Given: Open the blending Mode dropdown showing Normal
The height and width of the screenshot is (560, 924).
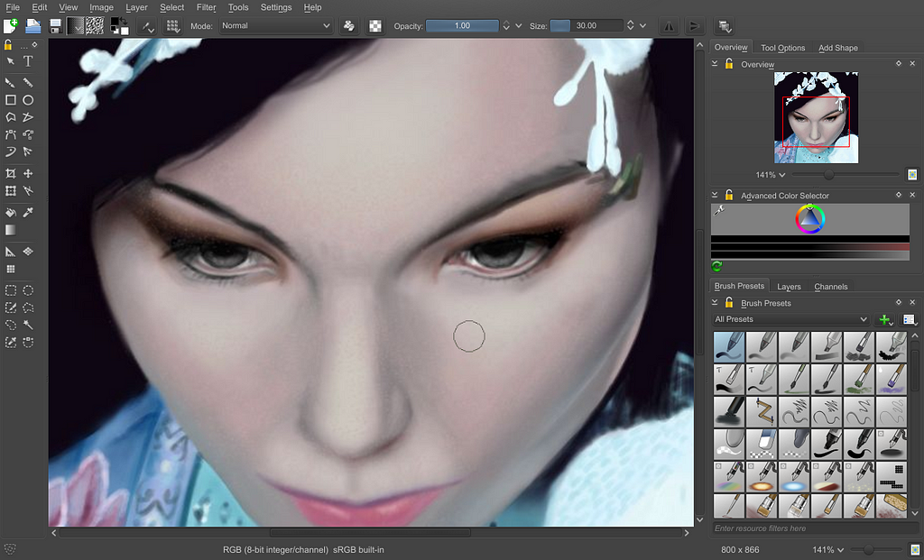Looking at the screenshot, I should coord(276,26).
